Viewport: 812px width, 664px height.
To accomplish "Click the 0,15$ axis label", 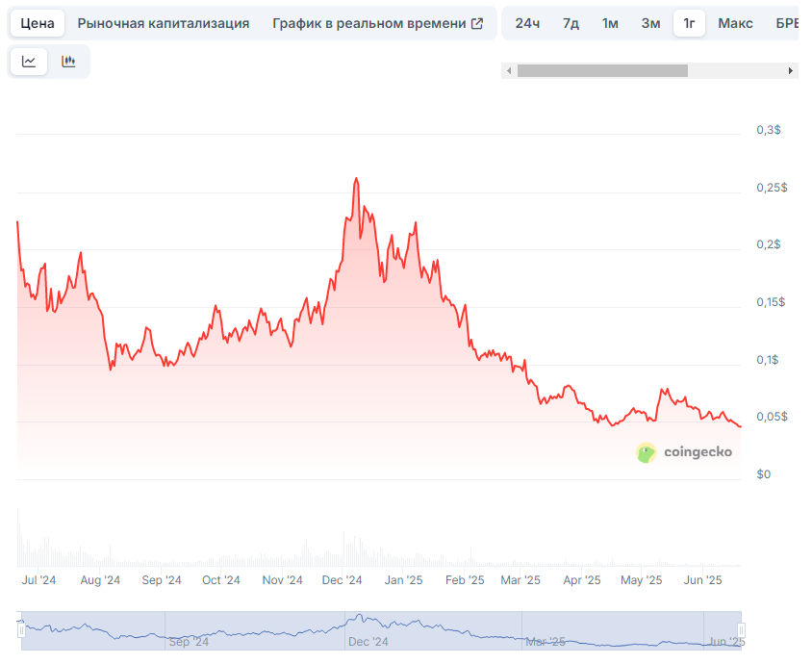I will pyautogui.click(x=771, y=302).
